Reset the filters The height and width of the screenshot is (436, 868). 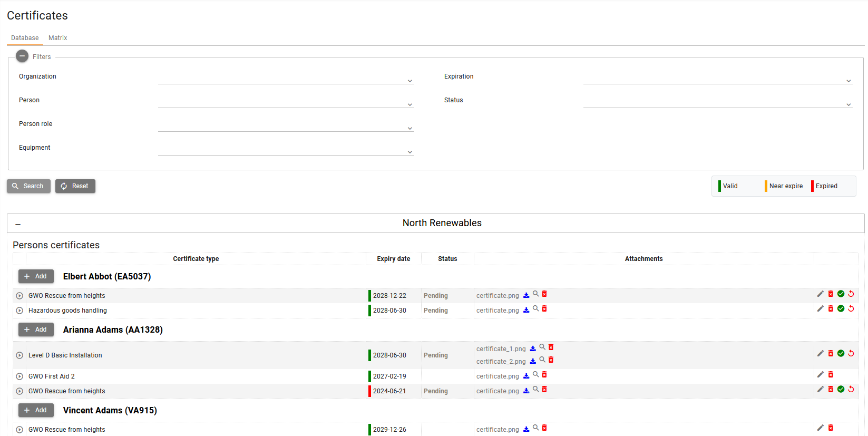click(x=75, y=186)
